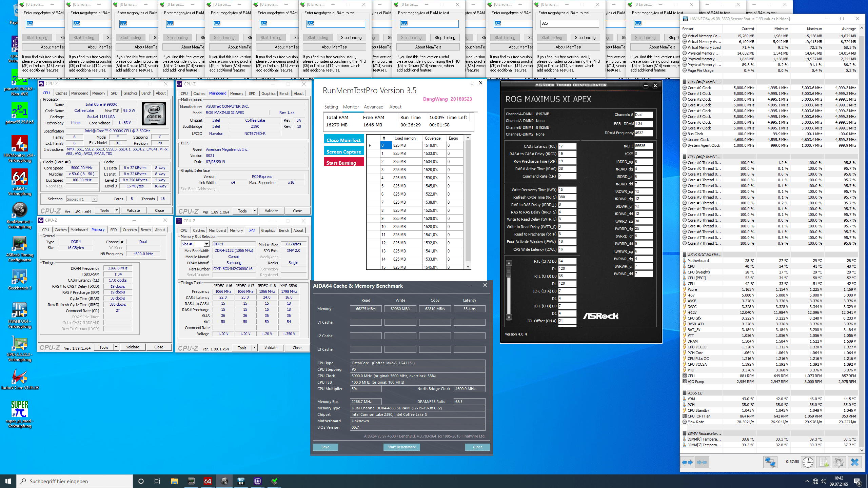Screen dimensions: 868x488
Task: Click the CAS# Latency (tCL) field in ASRock configurator
Action: (x=567, y=146)
